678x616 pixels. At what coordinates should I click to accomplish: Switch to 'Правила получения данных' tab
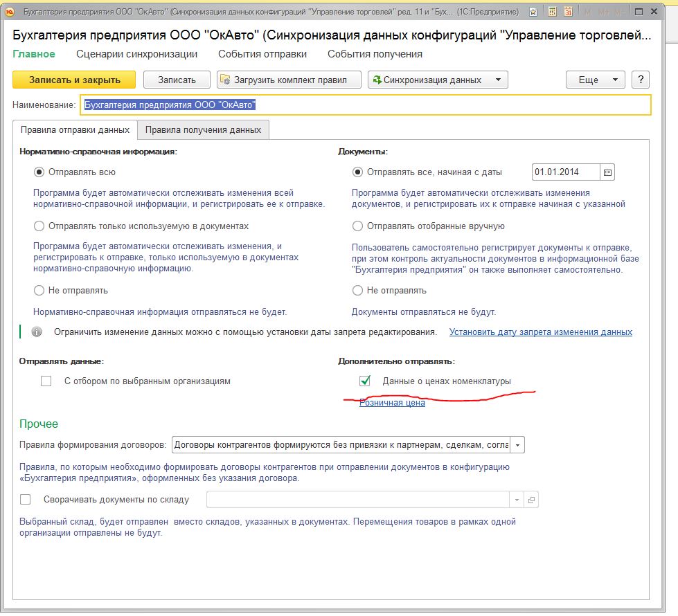203,129
